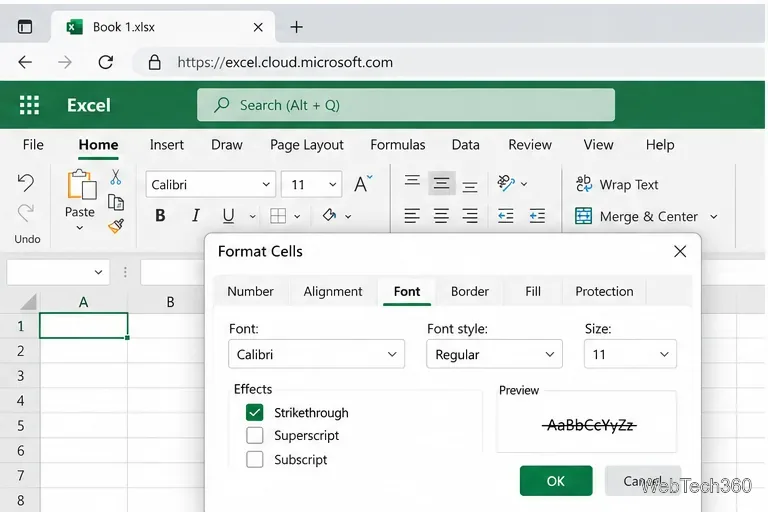Open the dialog Size 11 dropdown
The height and width of the screenshot is (512, 768).
pos(630,354)
